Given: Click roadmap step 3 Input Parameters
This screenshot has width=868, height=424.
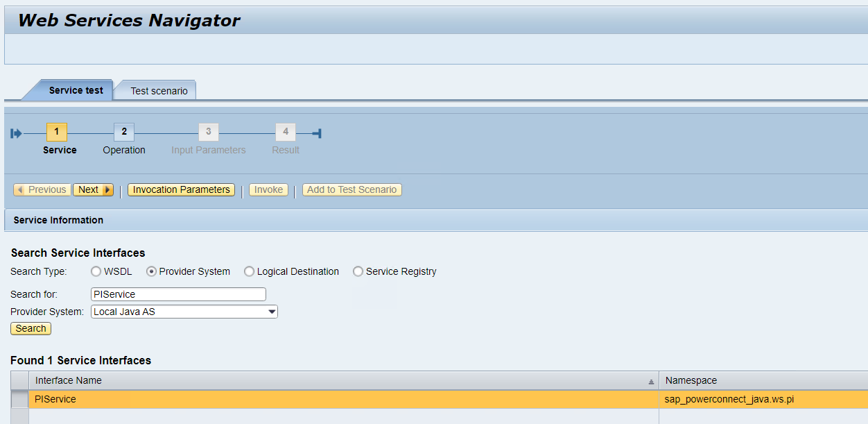Looking at the screenshot, I should tap(208, 132).
